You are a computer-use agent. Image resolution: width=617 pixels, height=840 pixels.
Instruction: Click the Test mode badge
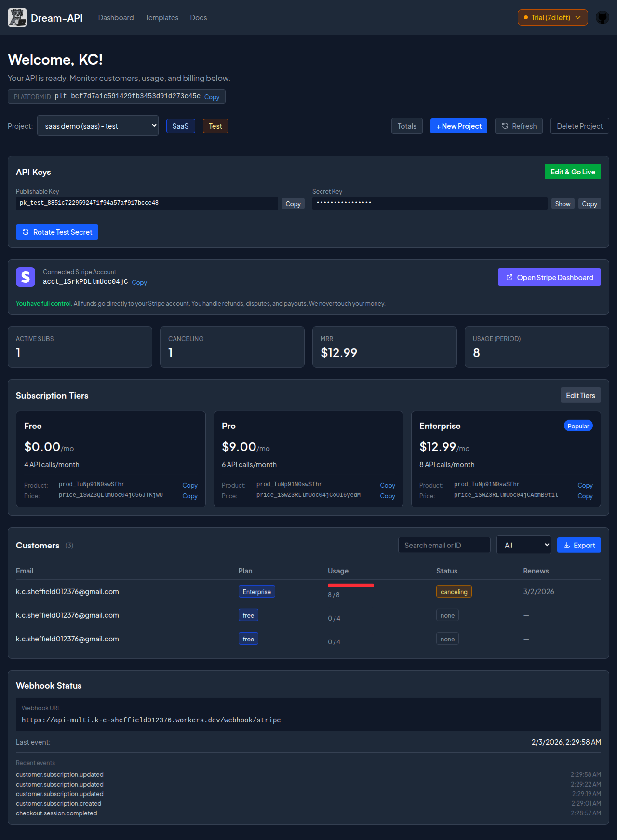215,126
